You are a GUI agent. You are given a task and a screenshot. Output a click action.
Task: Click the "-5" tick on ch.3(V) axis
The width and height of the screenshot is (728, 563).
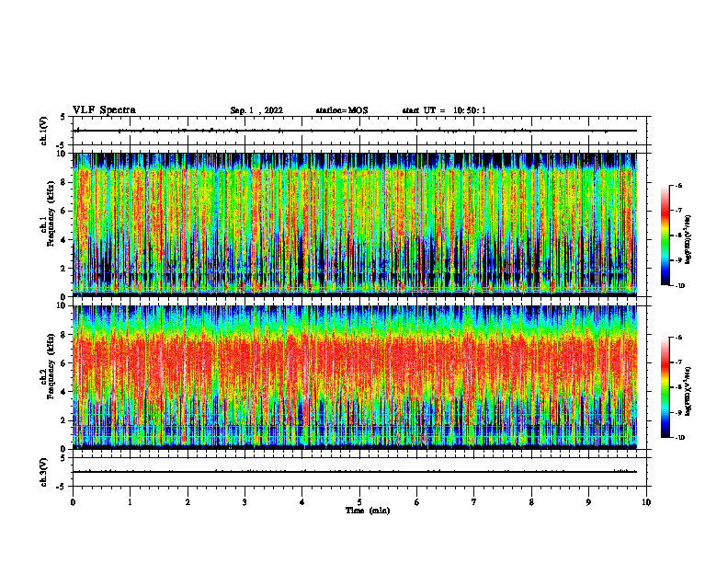(61, 487)
